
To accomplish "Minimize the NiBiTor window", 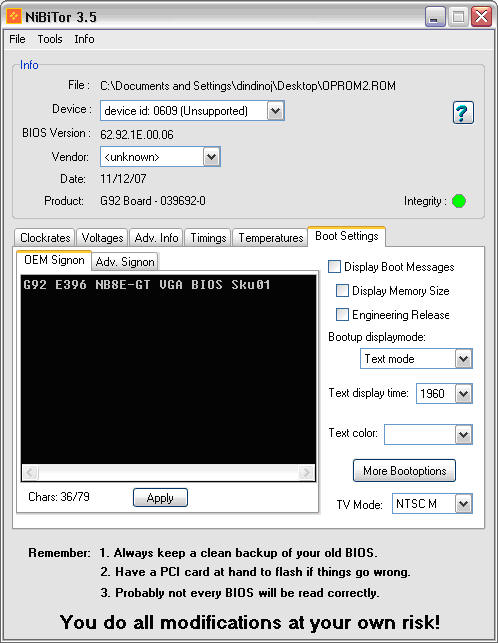I will click(x=435, y=17).
